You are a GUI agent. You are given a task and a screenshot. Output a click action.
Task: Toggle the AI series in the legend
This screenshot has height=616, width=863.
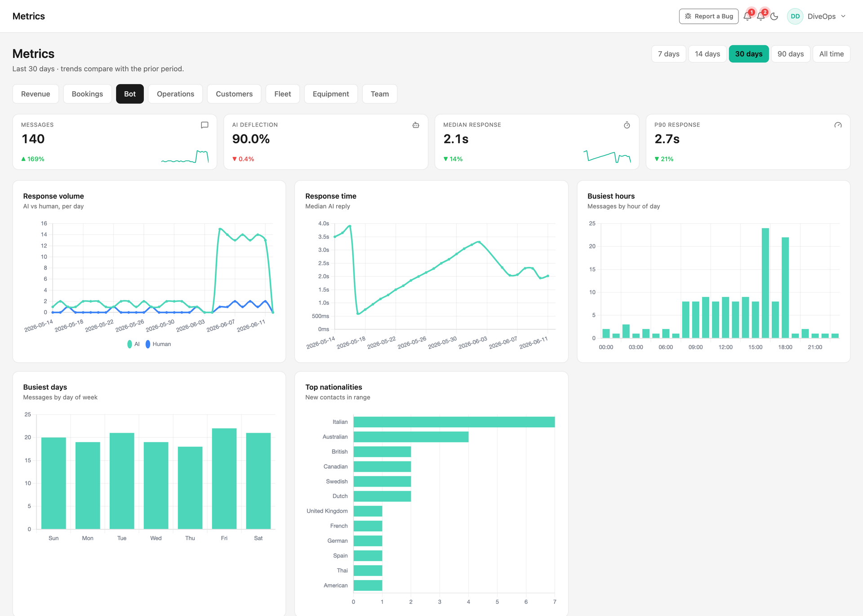133,344
